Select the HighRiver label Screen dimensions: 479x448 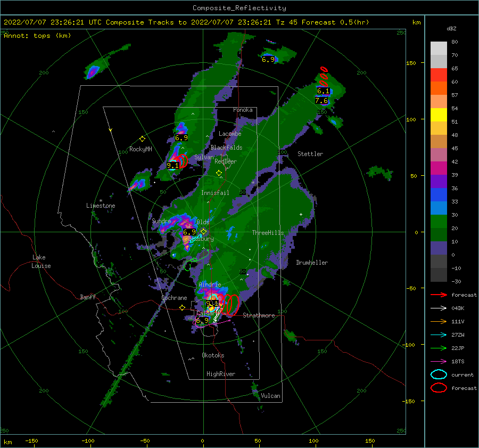(x=221, y=374)
